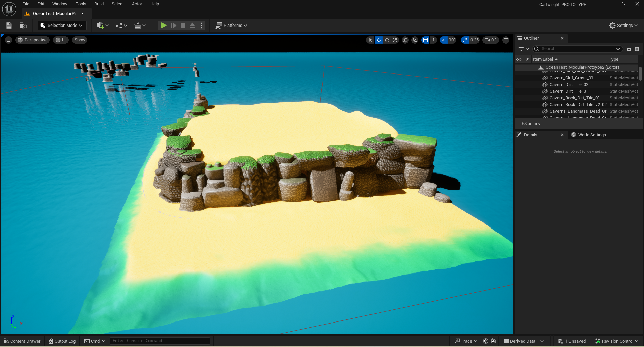644x347 pixels.
Task: Toggle grid snapping
Action: click(426, 40)
